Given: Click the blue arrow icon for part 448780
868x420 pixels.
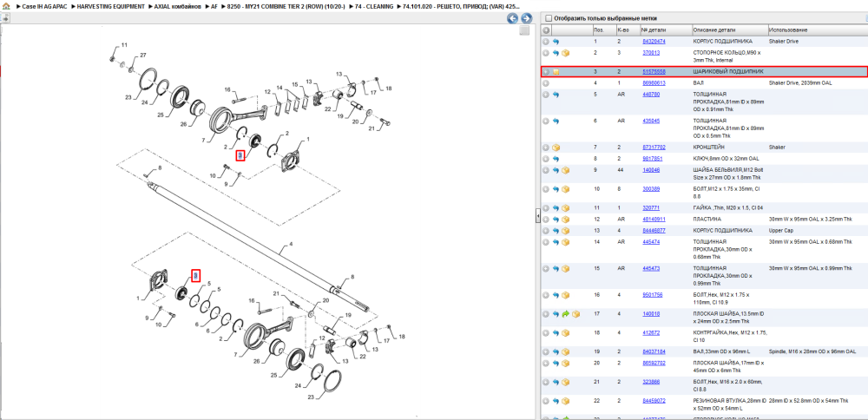Looking at the screenshot, I should pos(556,95).
